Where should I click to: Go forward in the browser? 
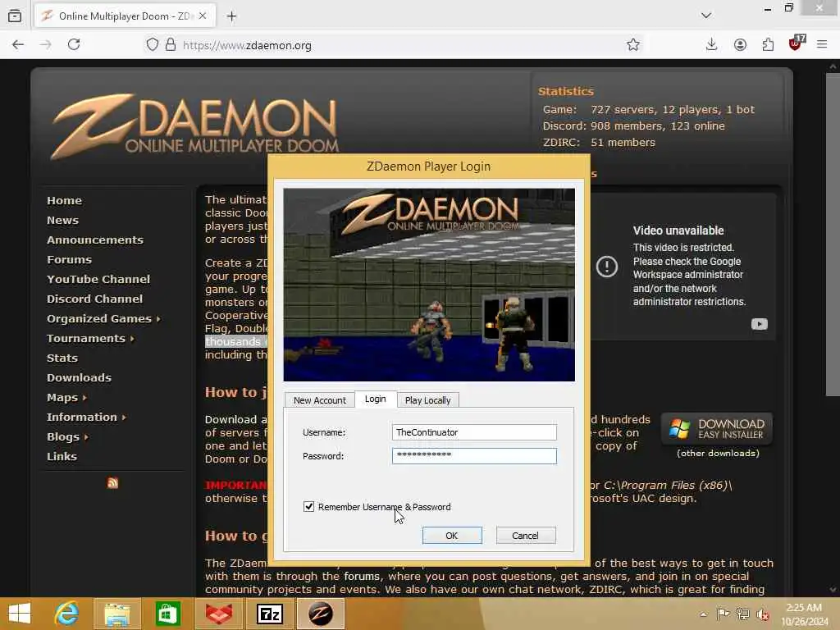point(46,44)
